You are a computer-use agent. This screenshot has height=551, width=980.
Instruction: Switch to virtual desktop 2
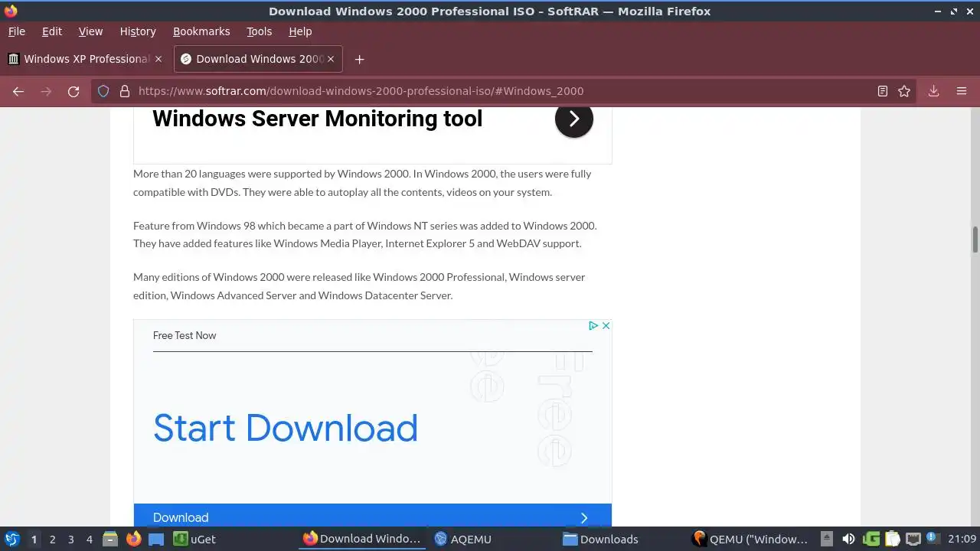(52, 539)
